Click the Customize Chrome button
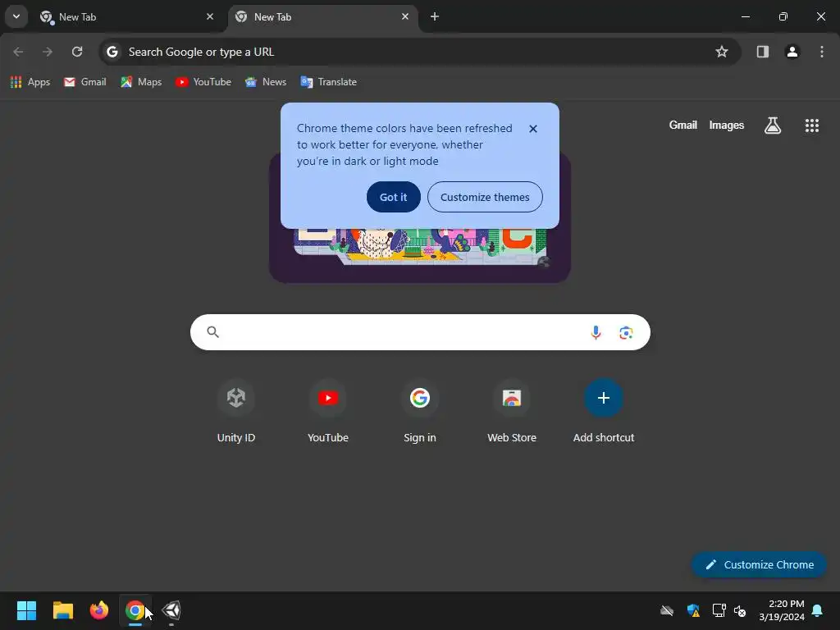Image resolution: width=840 pixels, height=630 pixels. pyautogui.click(x=759, y=564)
